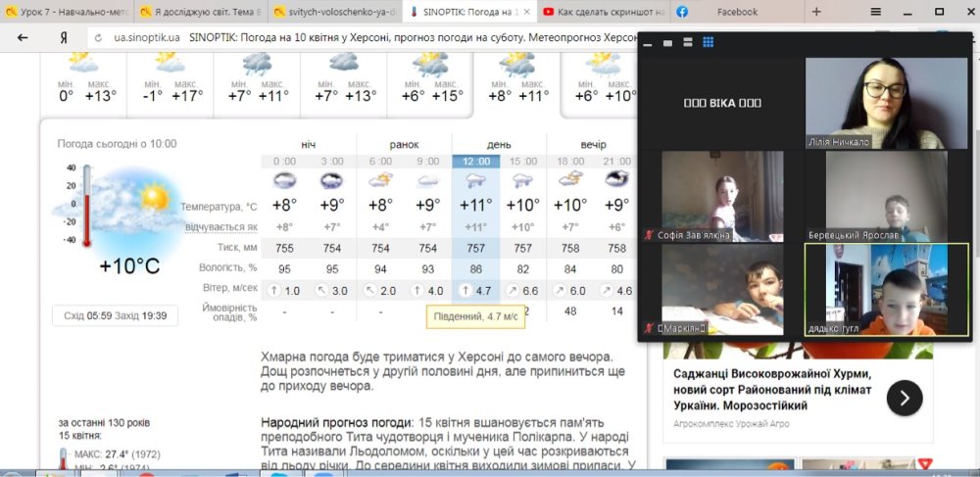Click muted mic icon beside Маркіян
980x477 pixels.
[x=650, y=328]
